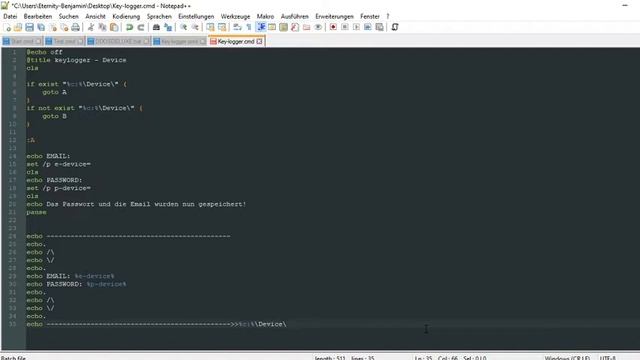
Task: Open the Bearbeiten menu
Action: pyautogui.click(x=38, y=16)
